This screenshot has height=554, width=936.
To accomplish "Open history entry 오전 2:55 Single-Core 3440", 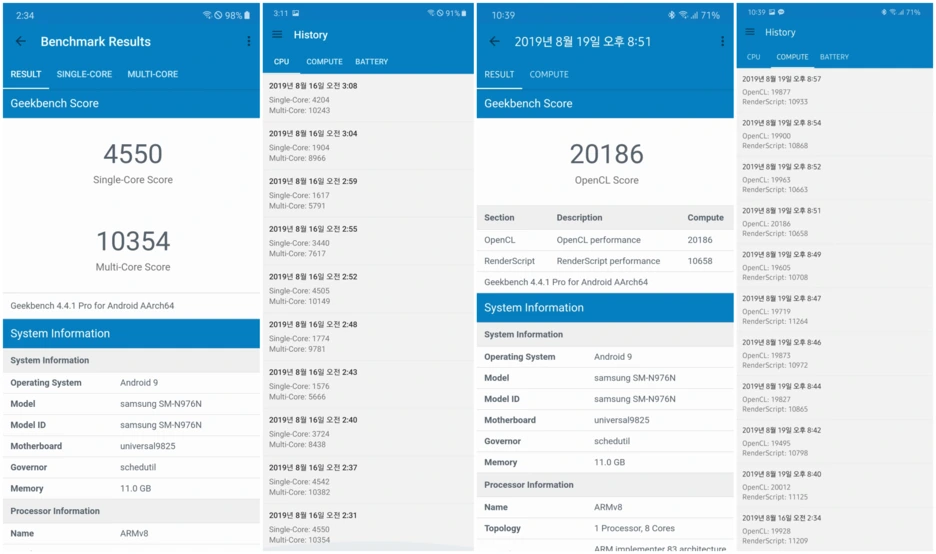I will (x=368, y=241).
